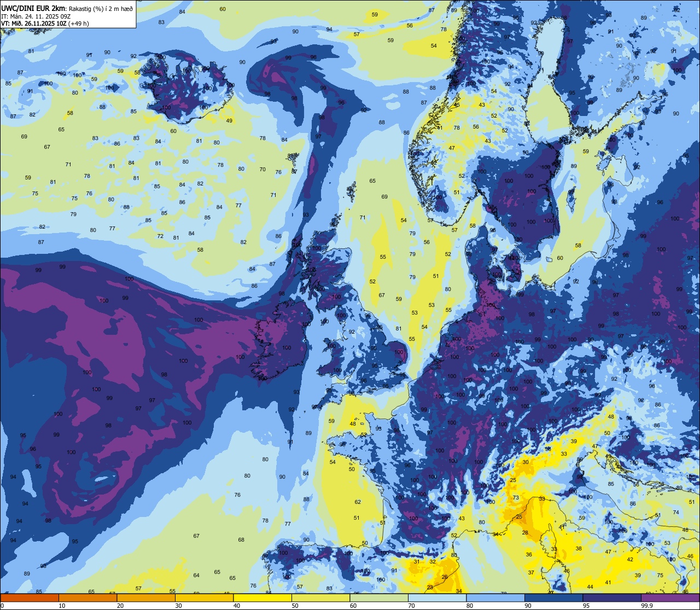Click the 30–40 % golden legend swatch
The image size is (700, 610).
[204, 597]
